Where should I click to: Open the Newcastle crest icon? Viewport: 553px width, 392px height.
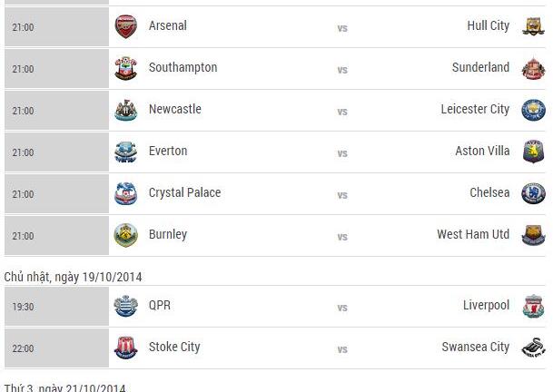pyautogui.click(x=125, y=110)
